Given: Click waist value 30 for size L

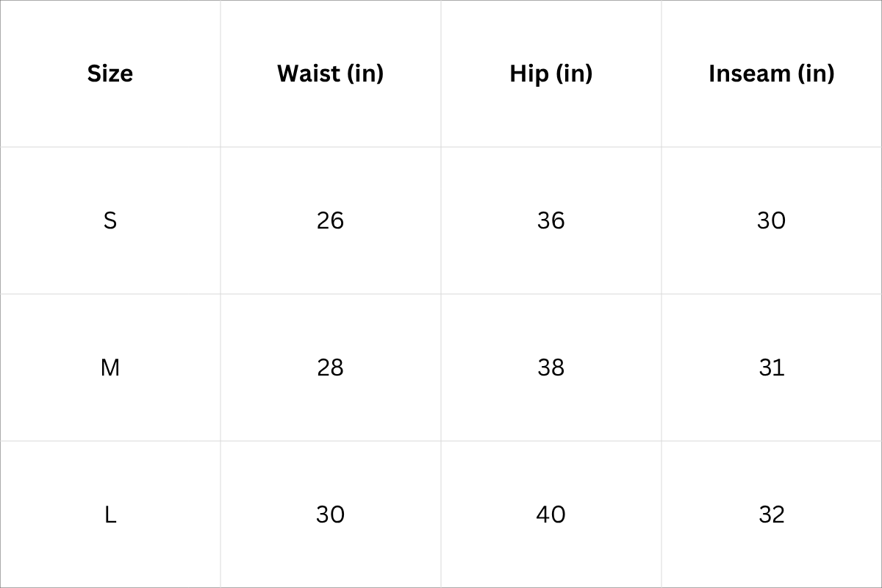Looking at the screenshot, I should pyautogui.click(x=330, y=514).
